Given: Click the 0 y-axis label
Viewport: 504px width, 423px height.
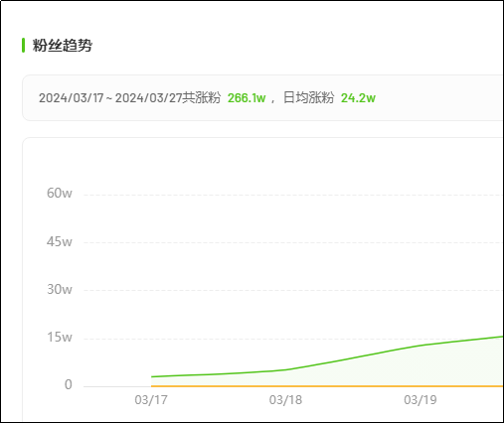Looking at the screenshot, I should click(68, 384).
